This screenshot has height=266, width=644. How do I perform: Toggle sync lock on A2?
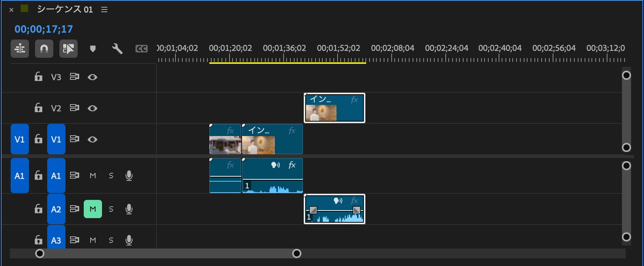coord(74,209)
